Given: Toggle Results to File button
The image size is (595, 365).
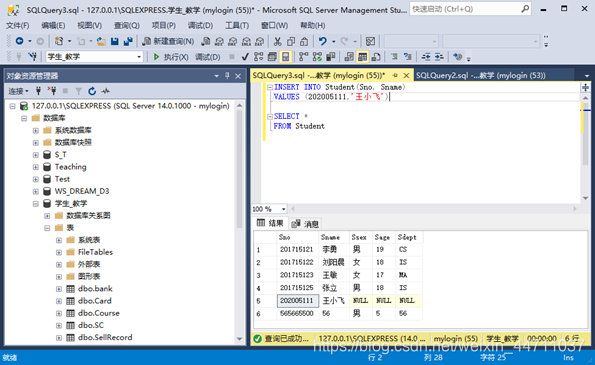Looking at the screenshot, I should click(376, 57).
